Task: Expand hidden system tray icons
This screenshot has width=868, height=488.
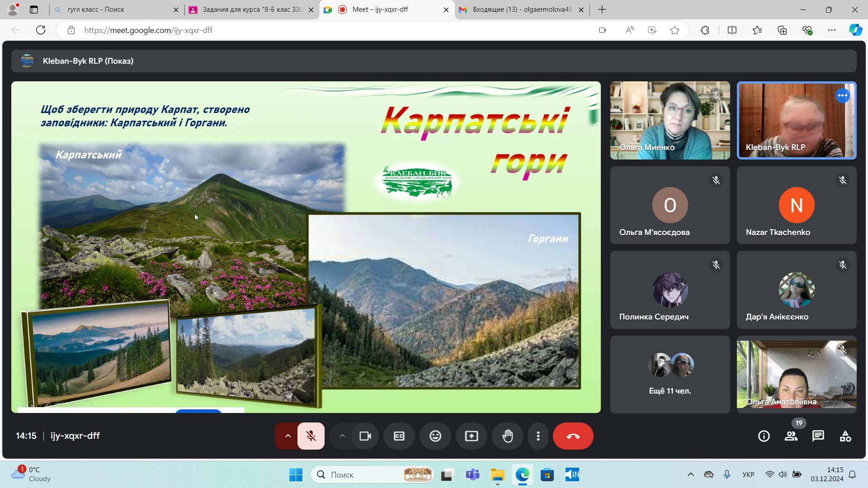Action: pyautogui.click(x=691, y=474)
